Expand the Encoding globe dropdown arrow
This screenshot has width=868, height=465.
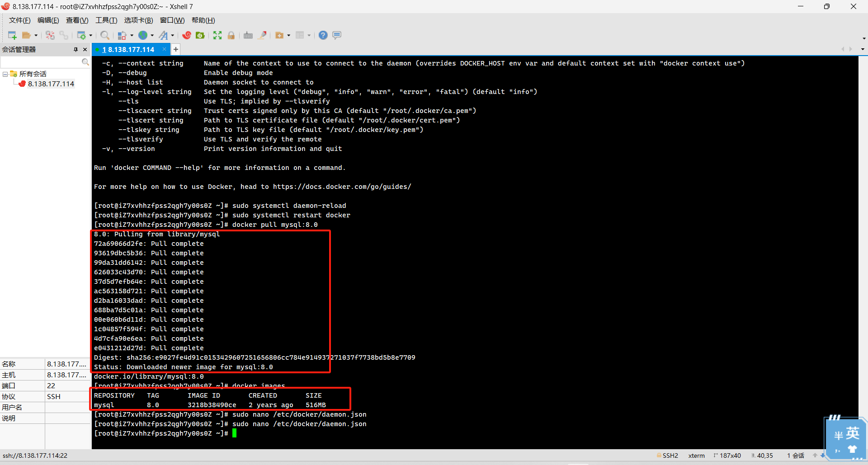[152, 35]
